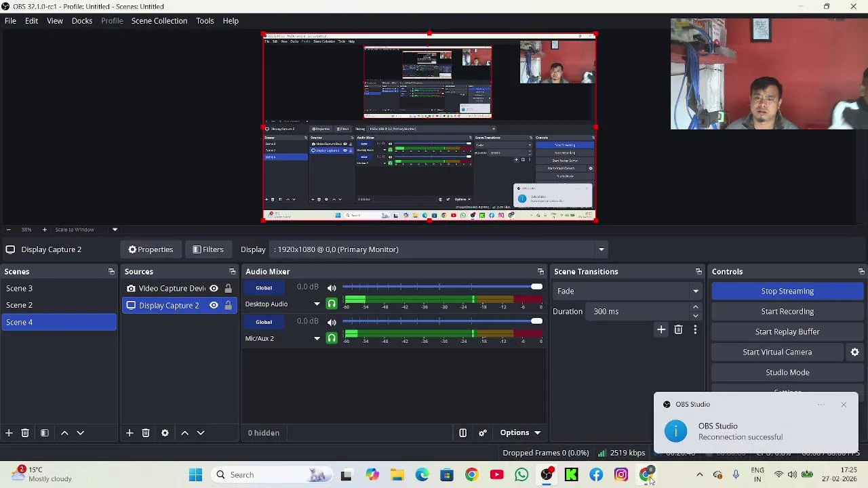
Task: Open source Filters button
Action: pos(208,249)
